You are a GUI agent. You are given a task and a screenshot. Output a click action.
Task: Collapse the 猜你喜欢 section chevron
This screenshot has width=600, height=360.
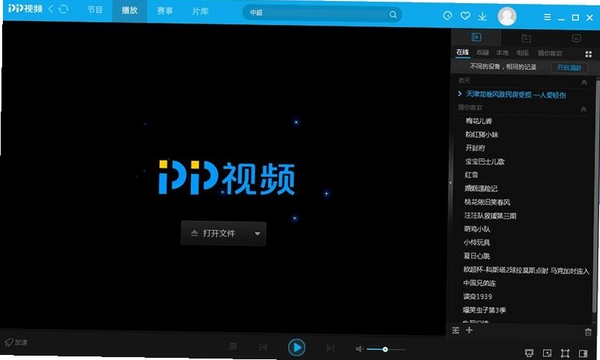click(583, 109)
